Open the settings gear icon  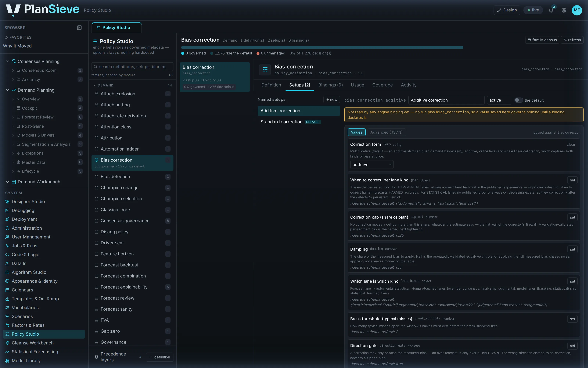coord(564,10)
